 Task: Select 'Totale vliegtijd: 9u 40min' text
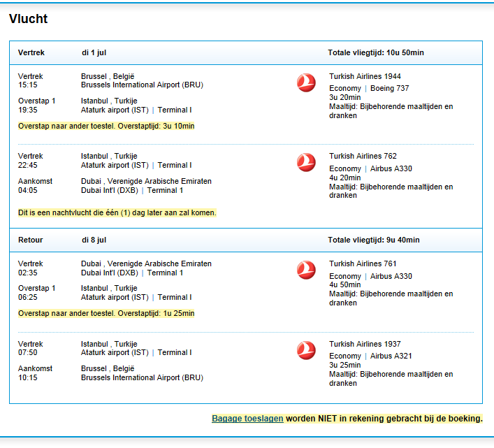click(374, 240)
